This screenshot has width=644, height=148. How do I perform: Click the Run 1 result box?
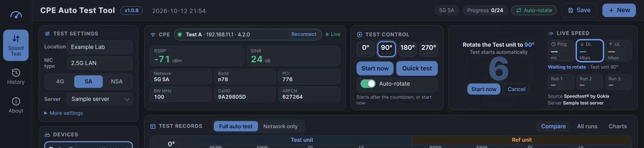coord(561,82)
